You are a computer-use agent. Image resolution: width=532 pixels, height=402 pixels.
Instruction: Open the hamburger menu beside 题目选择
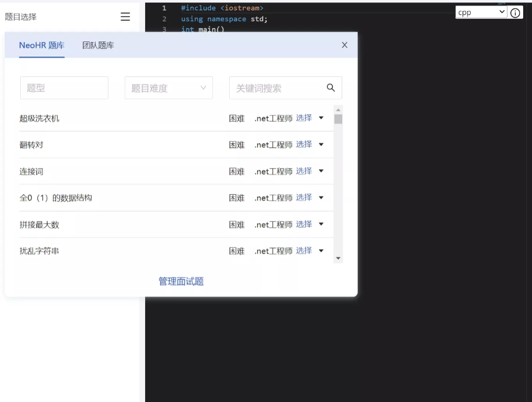tap(125, 17)
